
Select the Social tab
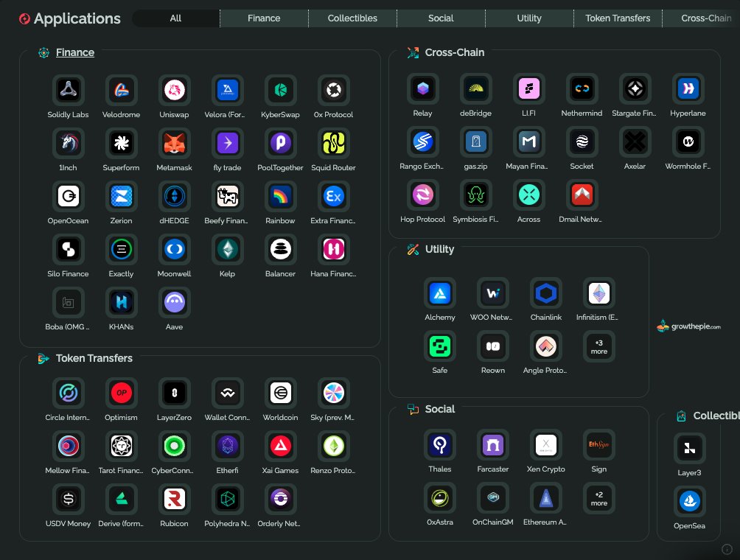[x=441, y=18]
